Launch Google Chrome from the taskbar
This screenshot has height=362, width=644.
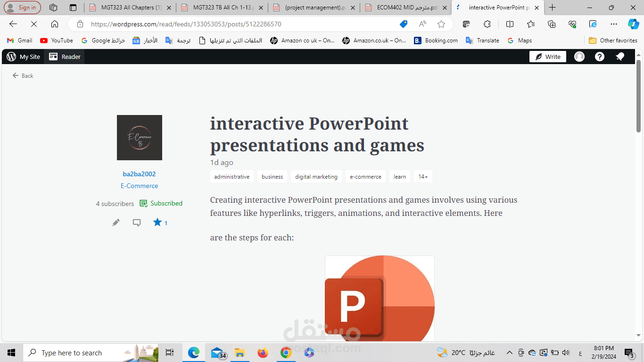pyautogui.click(x=286, y=353)
